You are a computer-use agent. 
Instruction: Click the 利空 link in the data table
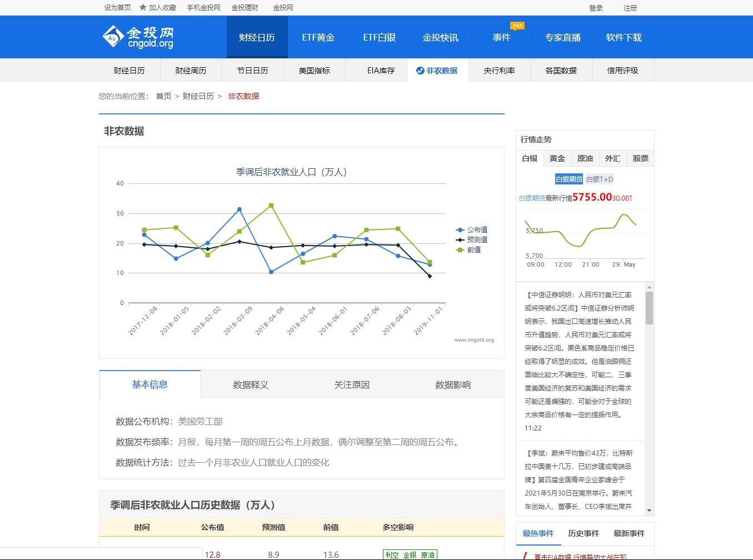click(x=391, y=554)
